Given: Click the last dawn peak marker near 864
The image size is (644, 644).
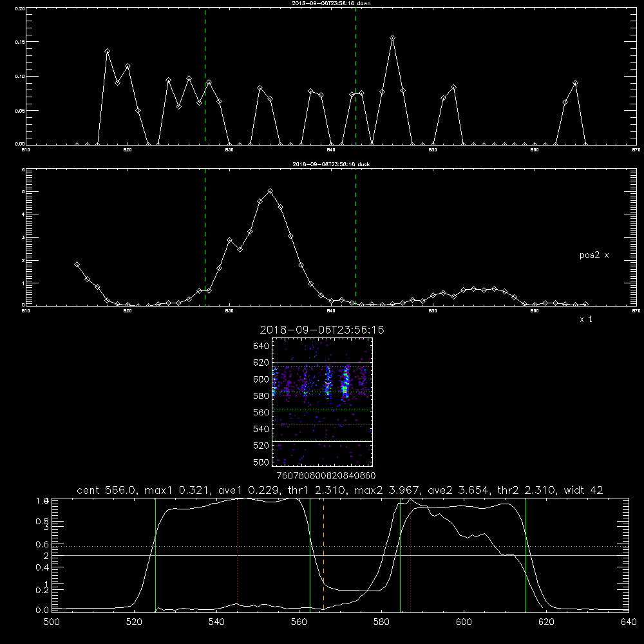Looking at the screenshot, I should [575, 83].
